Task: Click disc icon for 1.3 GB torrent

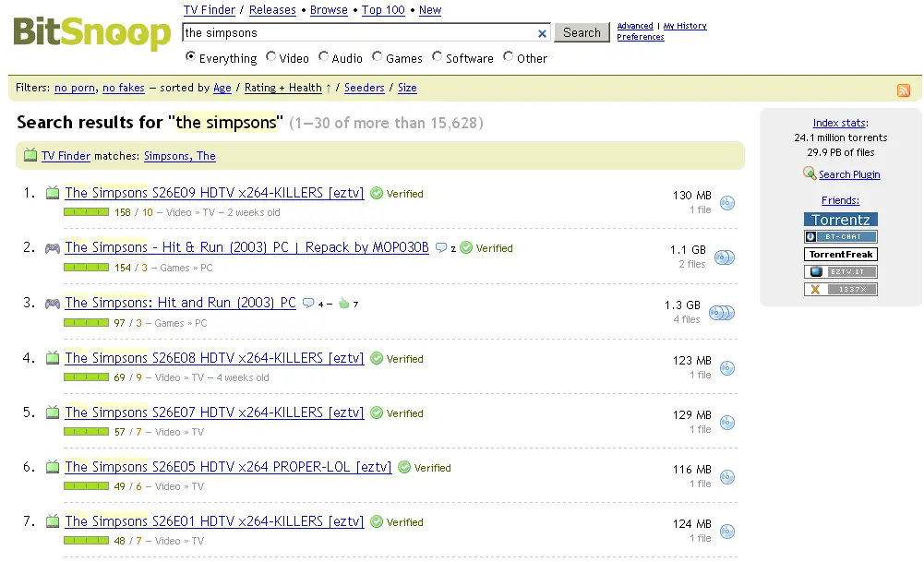Action: click(x=721, y=313)
